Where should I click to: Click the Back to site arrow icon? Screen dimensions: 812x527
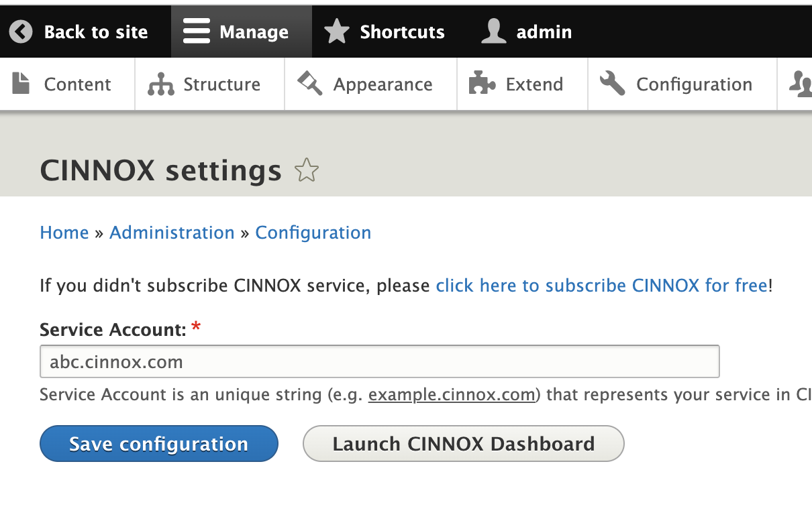point(21,32)
